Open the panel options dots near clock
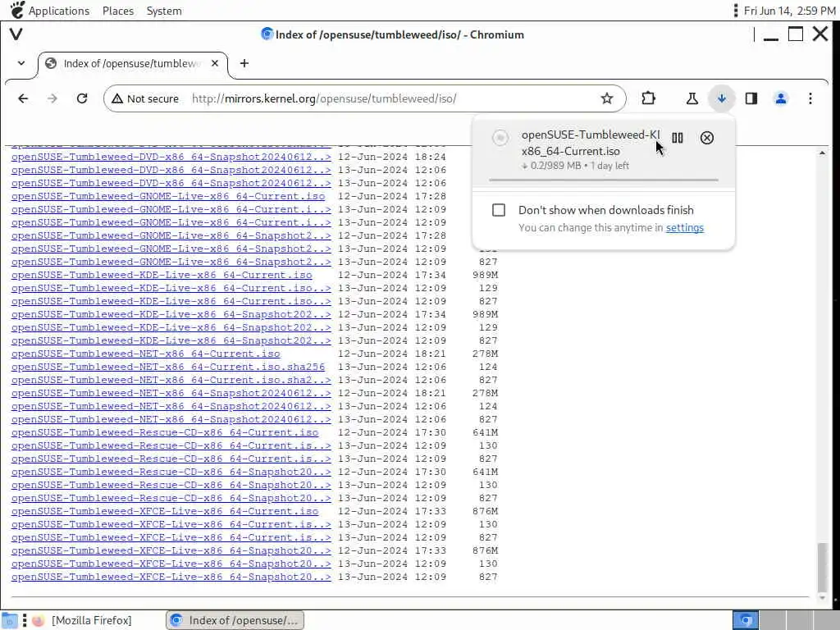 736,10
